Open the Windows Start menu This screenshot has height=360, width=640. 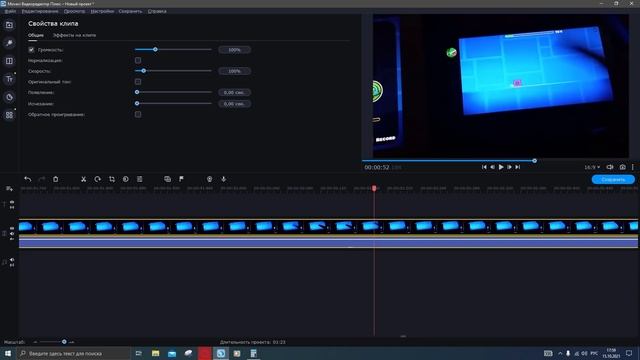point(8,353)
